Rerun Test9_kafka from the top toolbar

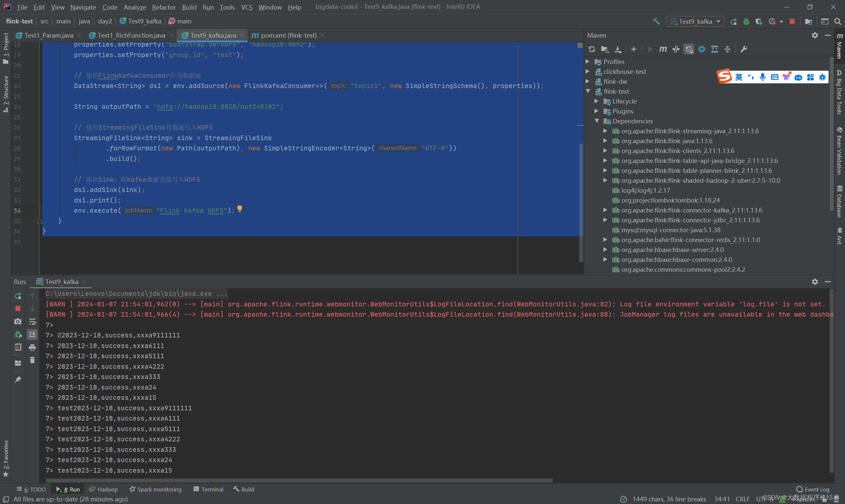733,21
